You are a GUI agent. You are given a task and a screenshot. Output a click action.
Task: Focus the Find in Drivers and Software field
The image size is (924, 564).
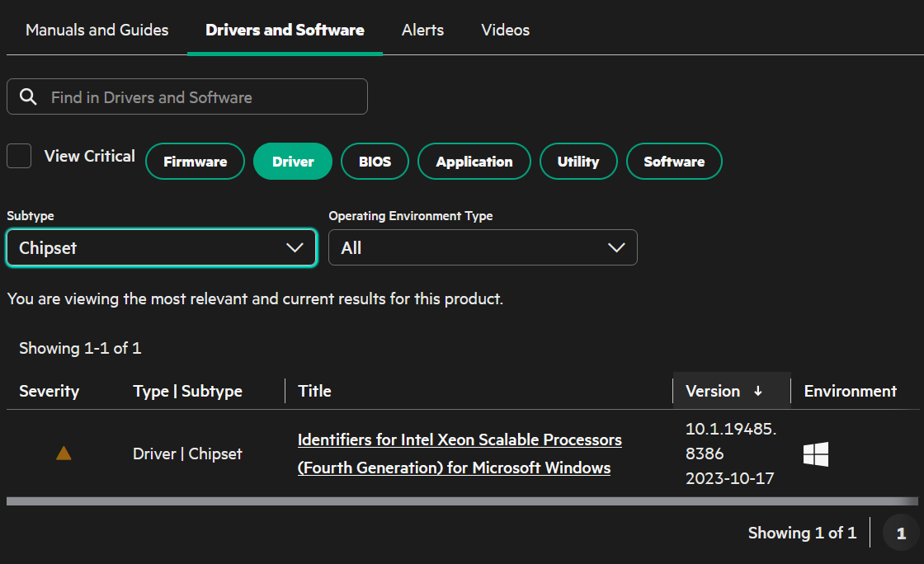click(186, 96)
